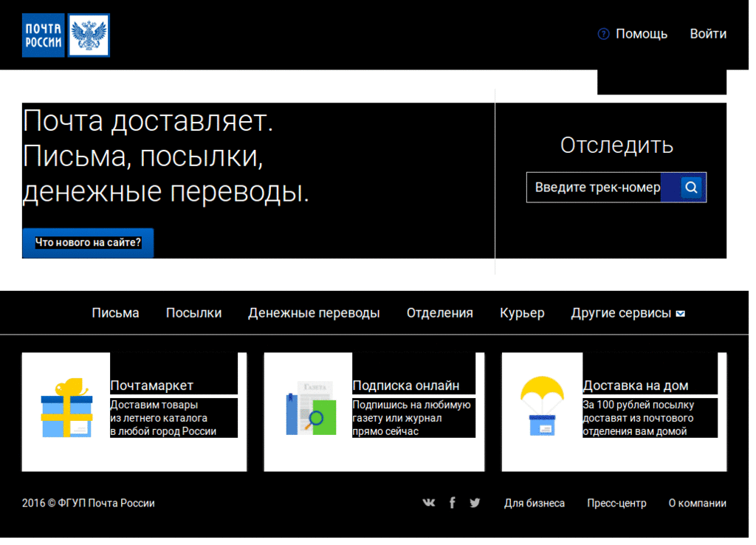
Task: Open the Пресс-центр footer link
Action: tap(616, 503)
